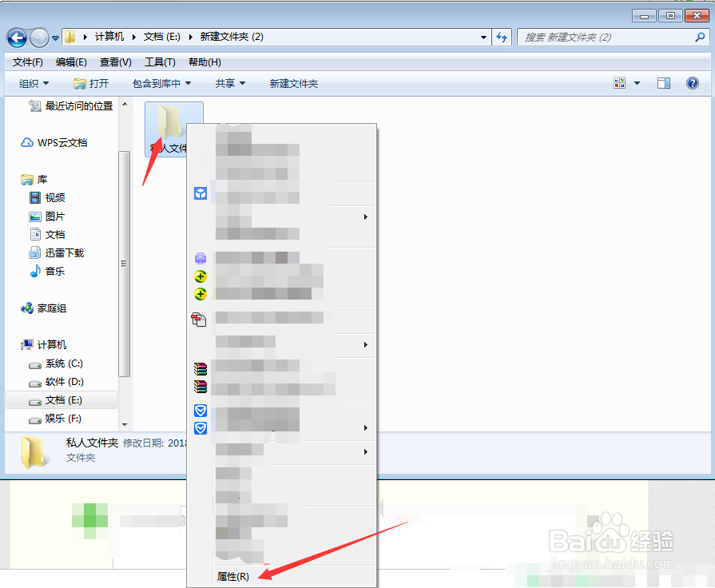Click the sidebar scrollbar down arrow
The image size is (715, 588).
(x=125, y=425)
